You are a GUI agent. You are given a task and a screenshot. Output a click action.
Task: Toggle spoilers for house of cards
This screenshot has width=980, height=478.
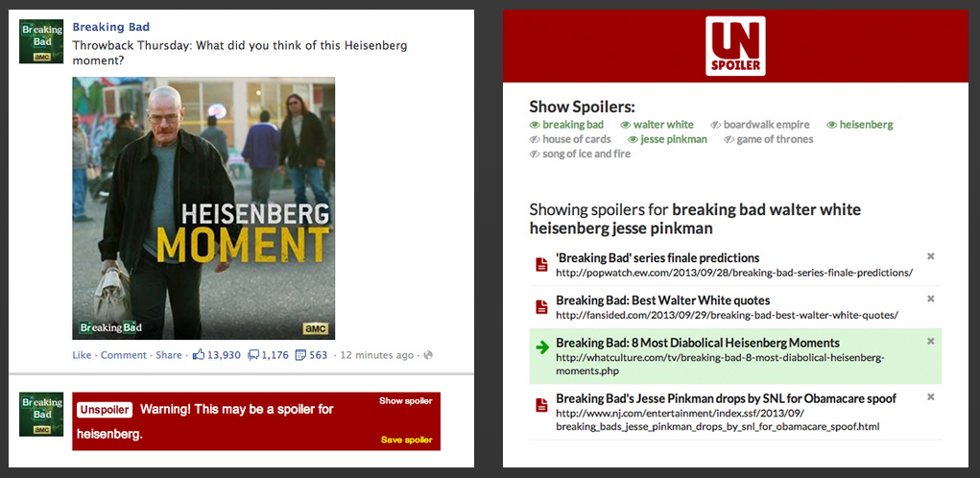click(570, 139)
